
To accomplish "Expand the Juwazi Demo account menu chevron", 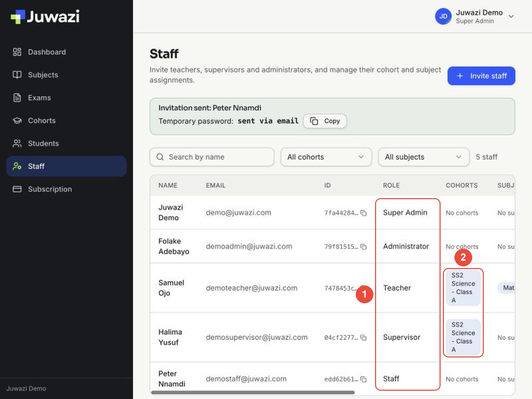I will coord(511,16).
